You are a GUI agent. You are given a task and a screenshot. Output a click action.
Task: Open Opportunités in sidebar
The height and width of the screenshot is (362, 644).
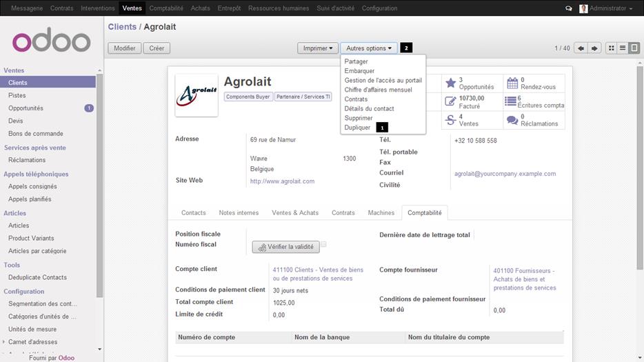pyautogui.click(x=26, y=108)
